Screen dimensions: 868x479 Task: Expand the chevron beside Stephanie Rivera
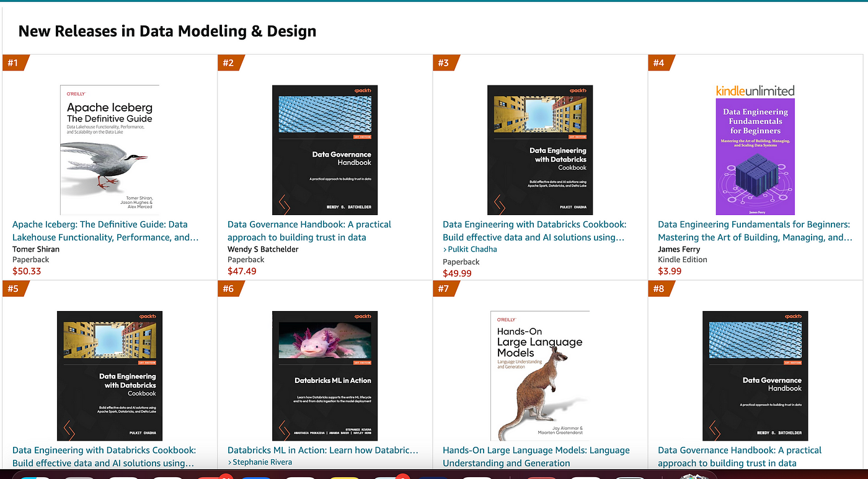(229, 462)
